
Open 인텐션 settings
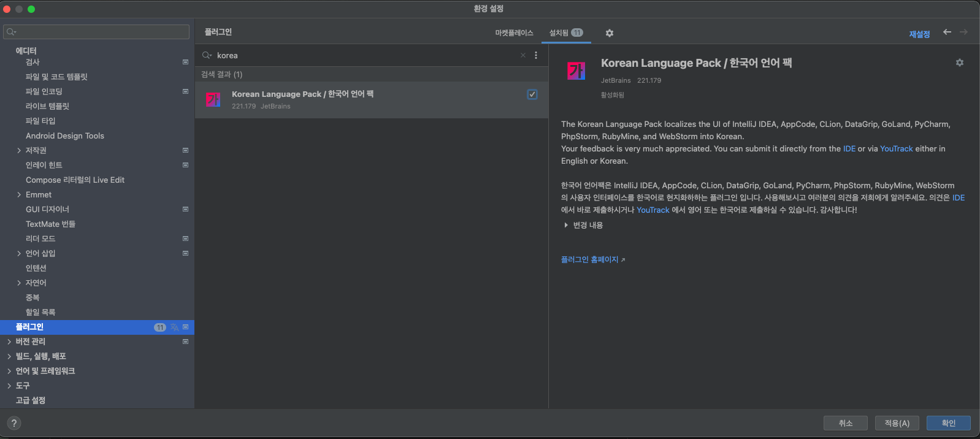click(x=36, y=268)
